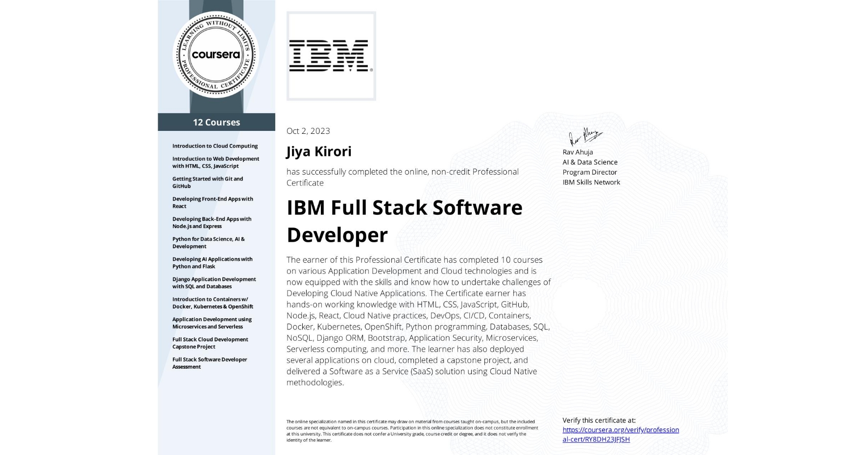The width and height of the screenshot is (868, 455).
Task: Click the date 'Oct 2, 2023'
Action: click(308, 131)
